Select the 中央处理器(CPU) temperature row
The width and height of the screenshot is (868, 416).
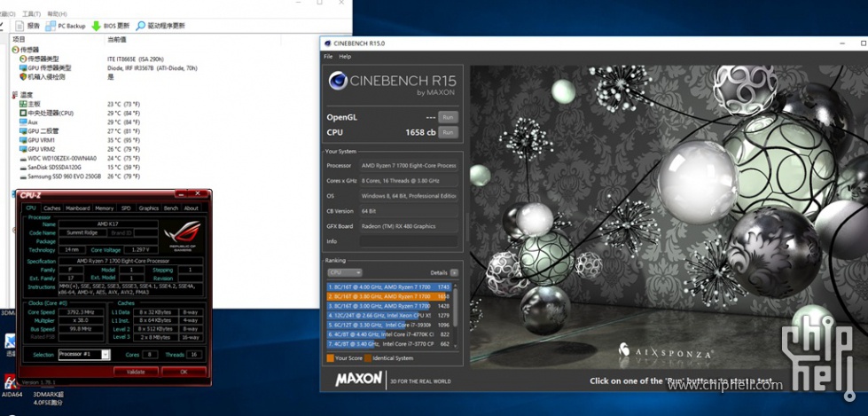tap(46, 113)
